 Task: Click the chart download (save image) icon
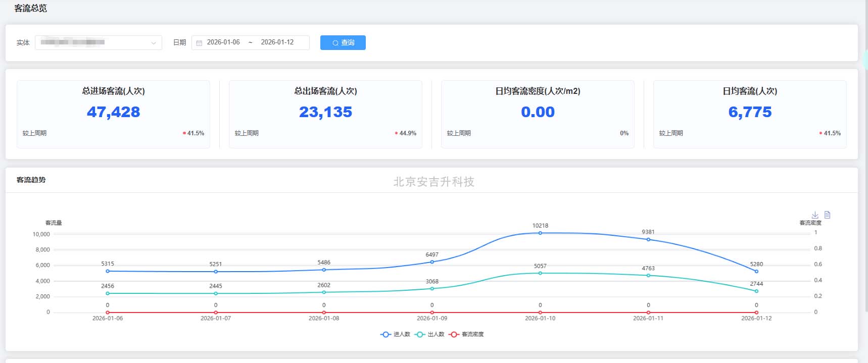(x=815, y=215)
